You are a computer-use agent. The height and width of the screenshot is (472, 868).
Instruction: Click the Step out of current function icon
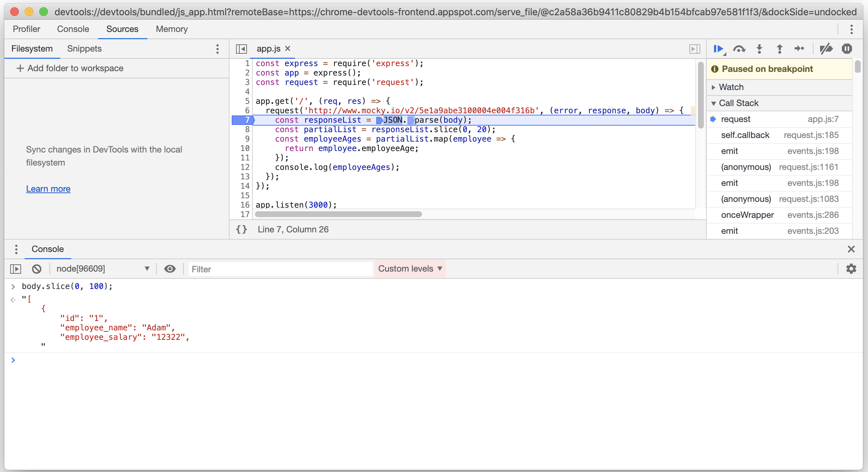(x=779, y=49)
